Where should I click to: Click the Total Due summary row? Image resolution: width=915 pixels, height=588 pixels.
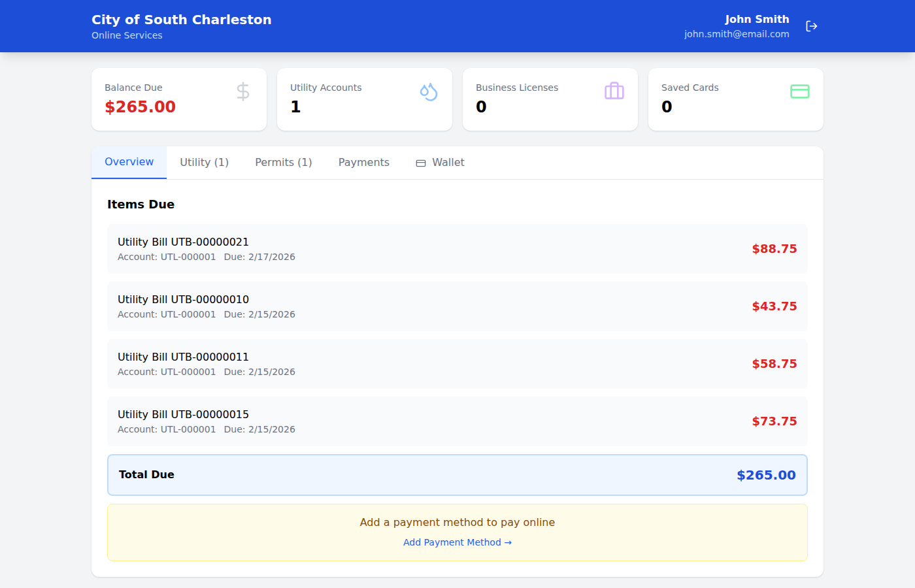pyautogui.click(x=457, y=475)
